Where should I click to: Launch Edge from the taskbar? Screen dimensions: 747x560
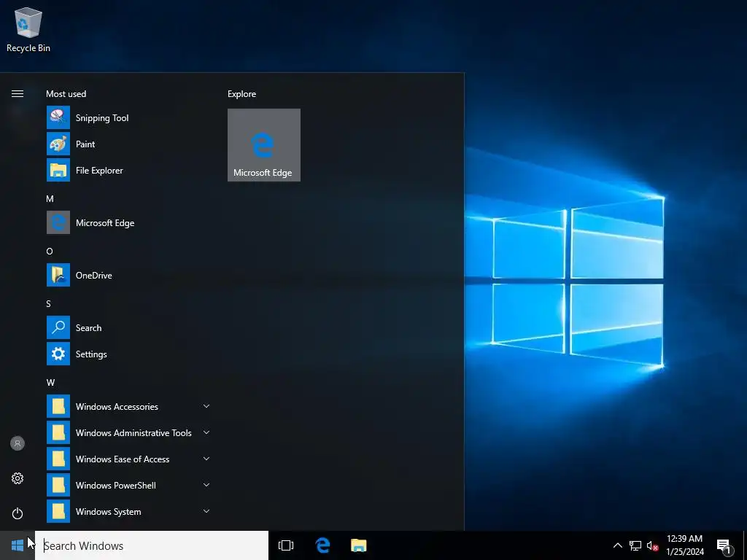tap(322, 545)
